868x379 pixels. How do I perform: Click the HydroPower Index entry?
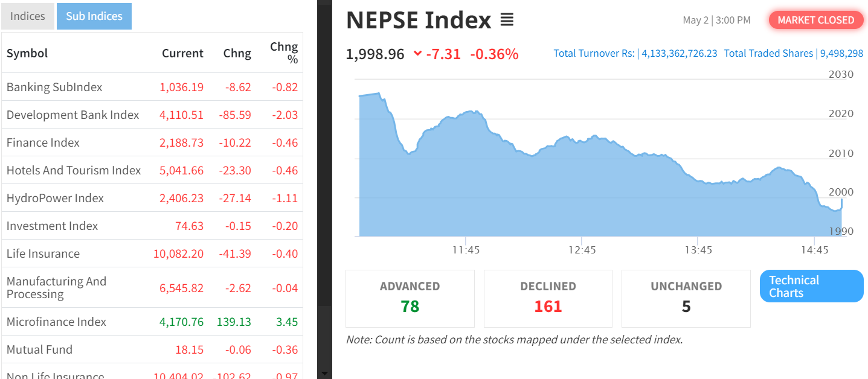click(x=55, y=198)
